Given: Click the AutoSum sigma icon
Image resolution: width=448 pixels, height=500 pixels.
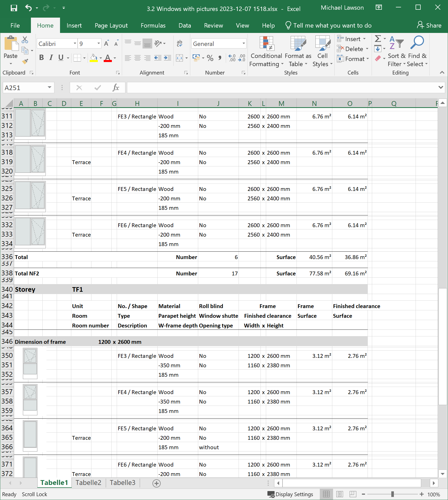Looking at the screenshot, I should click(378, 39).
